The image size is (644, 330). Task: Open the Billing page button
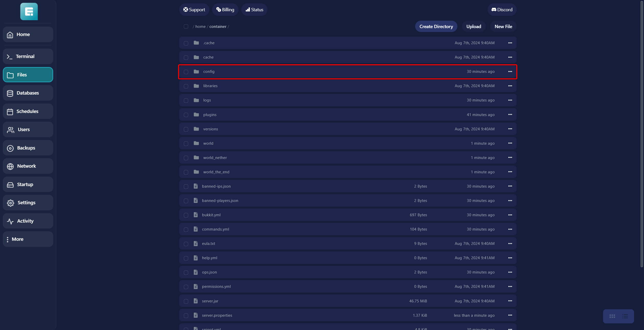[x=225, y=10]
